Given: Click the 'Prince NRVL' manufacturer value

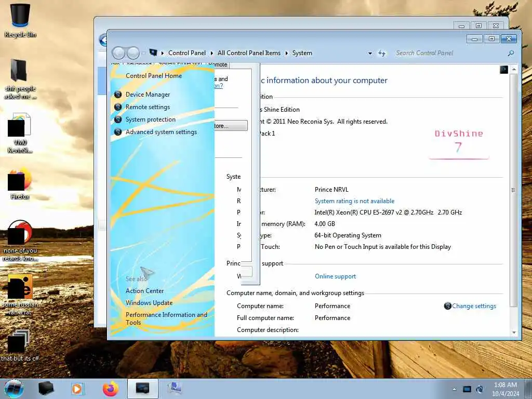Looking at the screenshot, I should click(331, 189).
